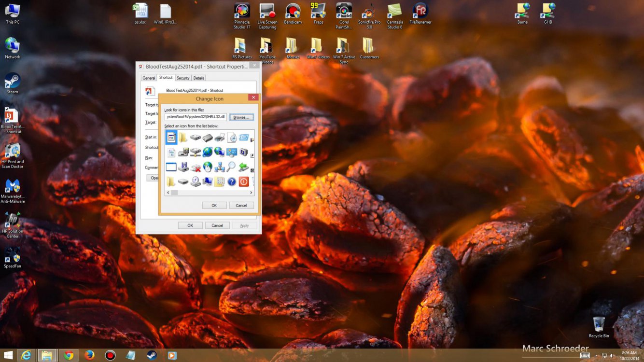
Task: Show hidden system tray icons
Action: (x=597, y=356)
